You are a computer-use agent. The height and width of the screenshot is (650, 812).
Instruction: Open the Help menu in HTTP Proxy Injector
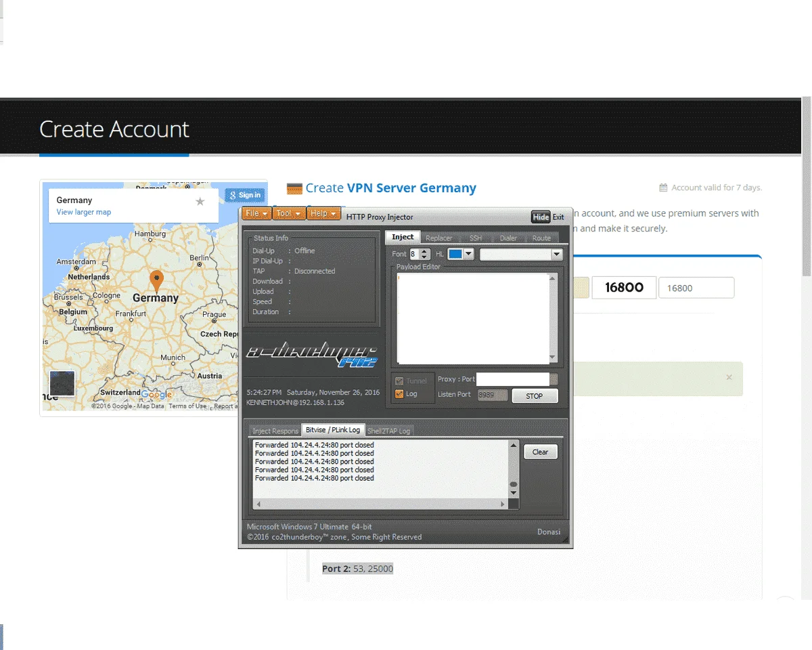[x=323, y=213]
